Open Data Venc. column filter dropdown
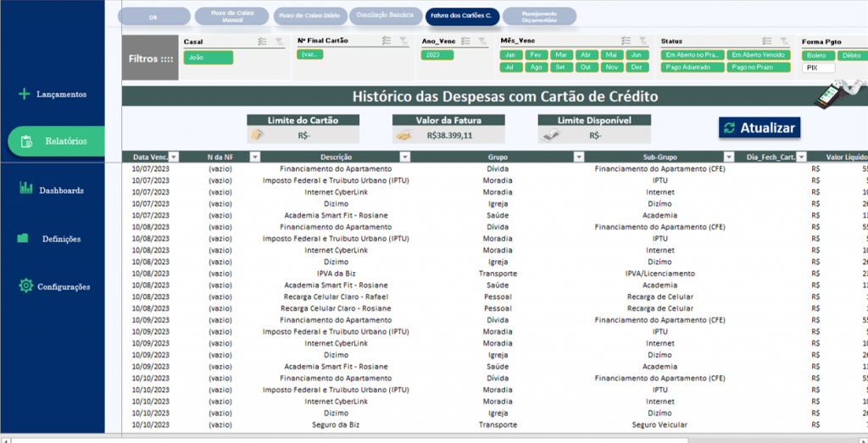 pyautogui.click(x=173, y=157)
